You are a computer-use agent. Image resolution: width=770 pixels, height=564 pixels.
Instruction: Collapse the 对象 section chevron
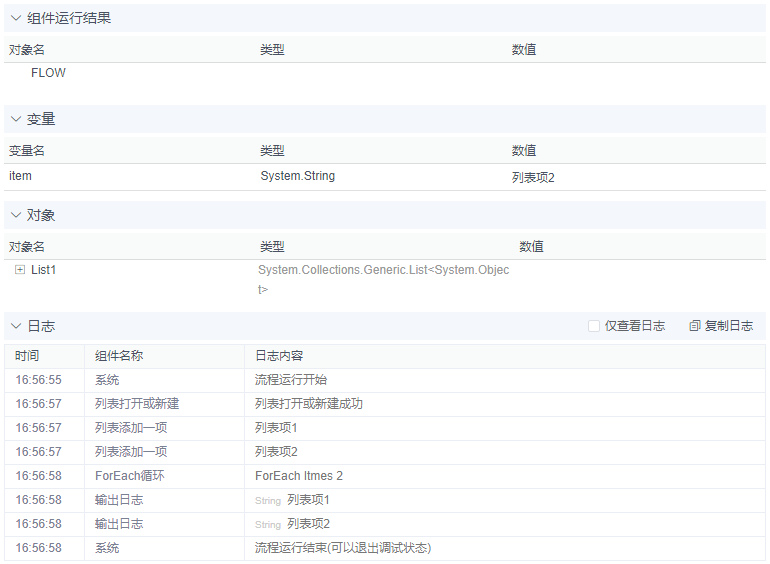(16, 216)
